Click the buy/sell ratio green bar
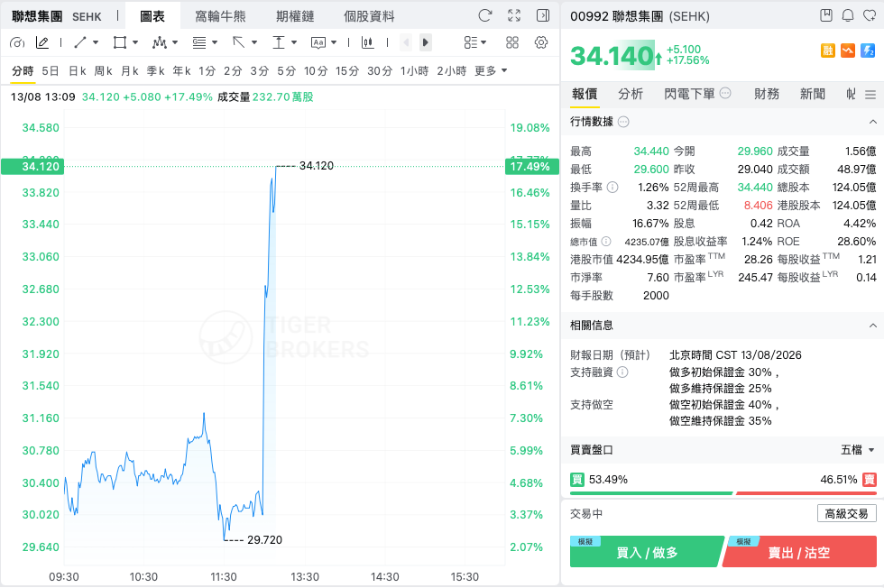884x588 pixels. point(651,493)
